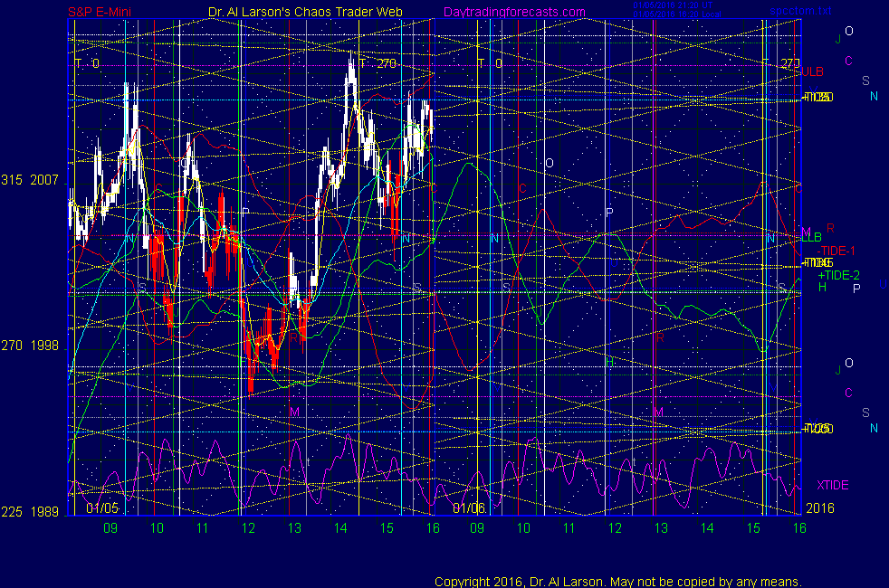This screenshot has height=588, width=889.
Task: Click the 01/05/2016 21:20 UT timestamp
Action: coord(673,5)
